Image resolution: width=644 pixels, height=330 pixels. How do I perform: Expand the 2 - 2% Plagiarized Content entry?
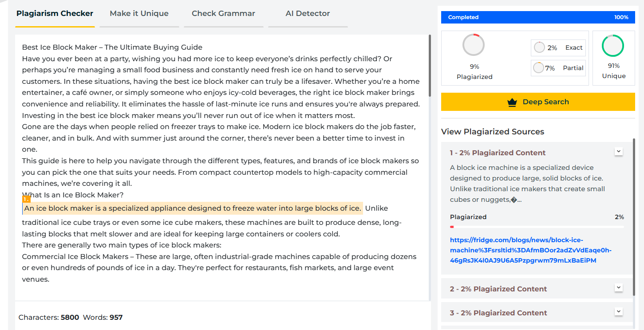click(619, 288)
